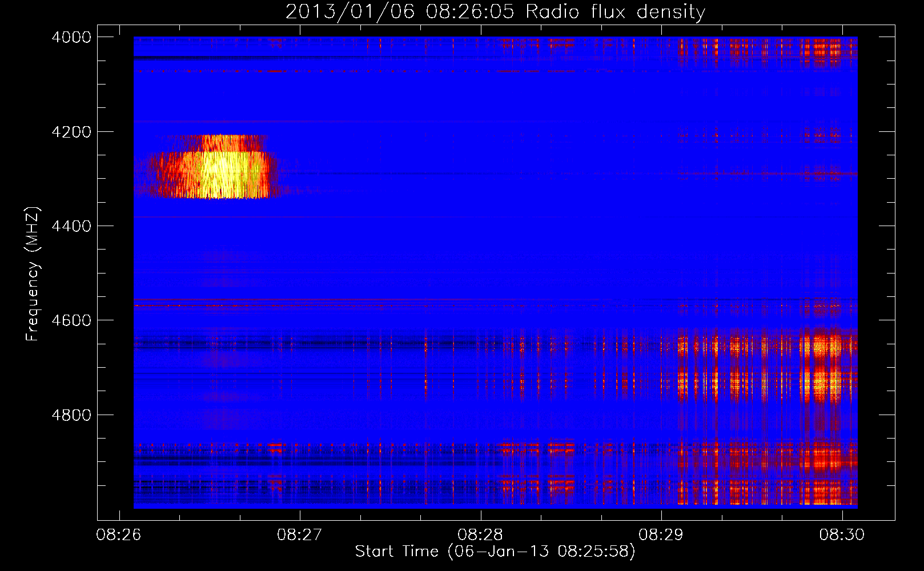The height and width of the screenshot is (571, 924).
Task: Click the 4800 frequency tick label
Action: click(71, 415)
